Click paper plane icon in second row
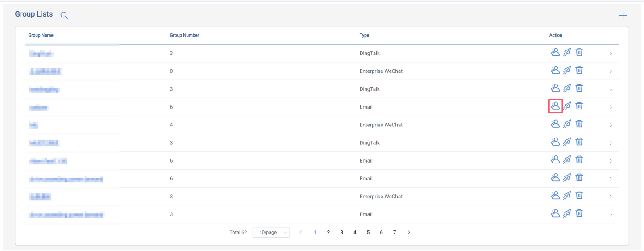 click(x=567, y=70)
